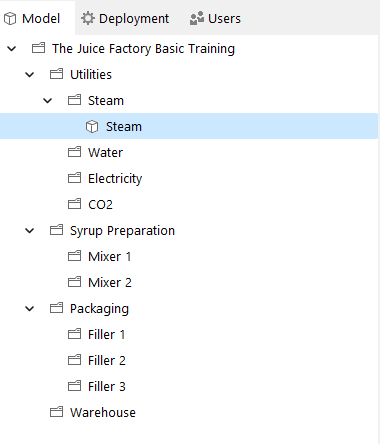Click the folder icon beside Water
The width and height of the screenshot is (380, 444).
pos(74,152)
